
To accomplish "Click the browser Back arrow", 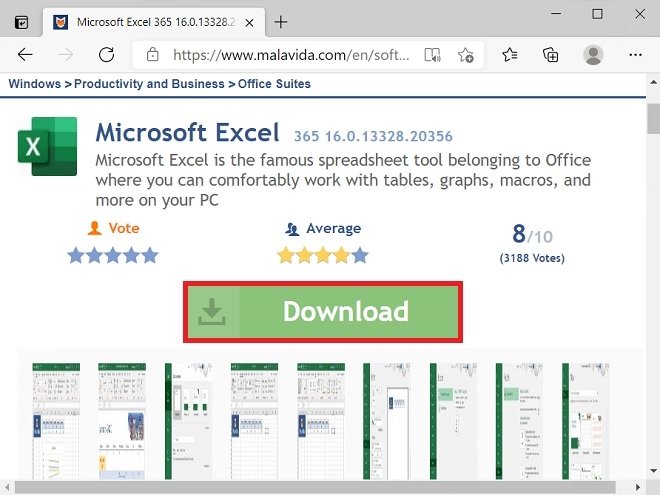I will pos(25,54).
